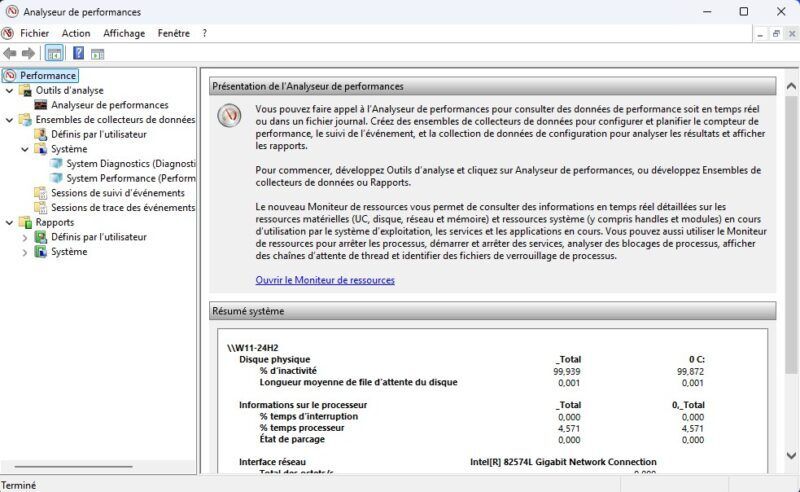
Task: Open the Affichage menu
Action: [x=124, y=33]
